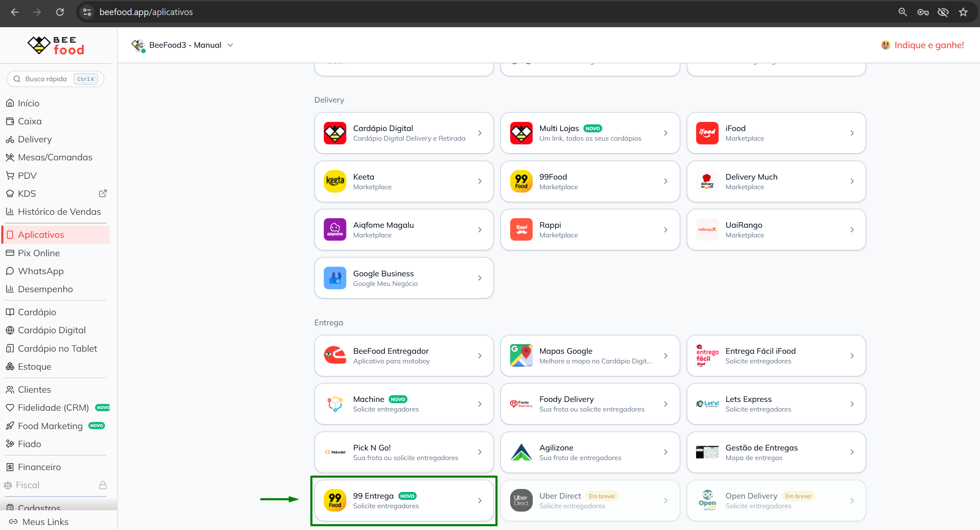Open the Lets Express card chevron
The height and width of the screenshot is (530, 980).
coord(852,404)
